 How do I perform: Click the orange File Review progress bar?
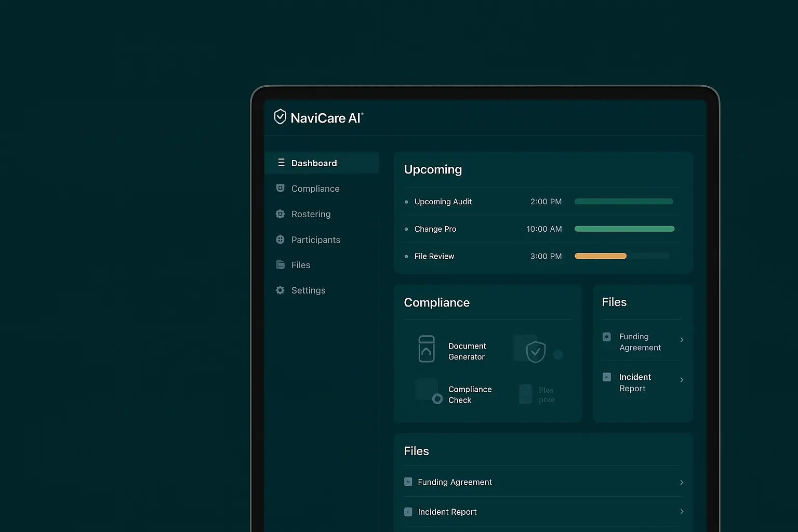tap(601, 256)
